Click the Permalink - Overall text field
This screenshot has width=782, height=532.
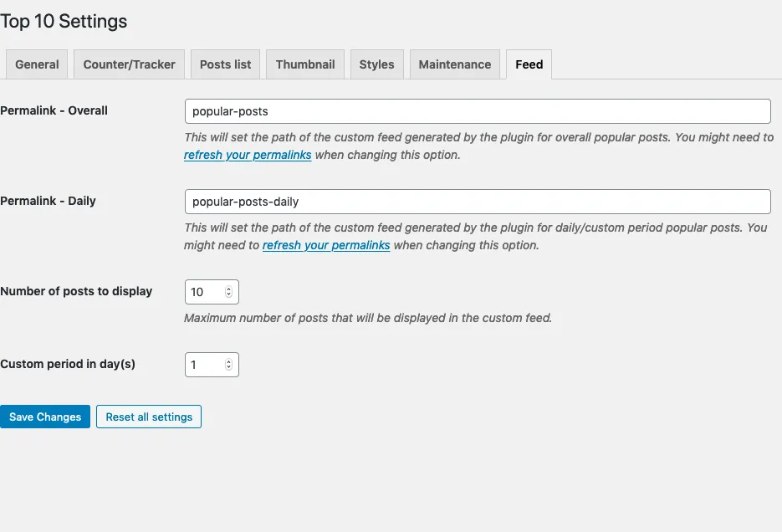[x=477, y=111]
